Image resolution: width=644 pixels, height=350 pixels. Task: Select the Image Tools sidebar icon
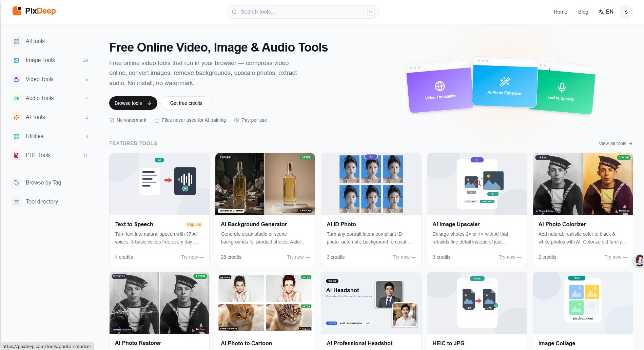(x=16, y=60)
